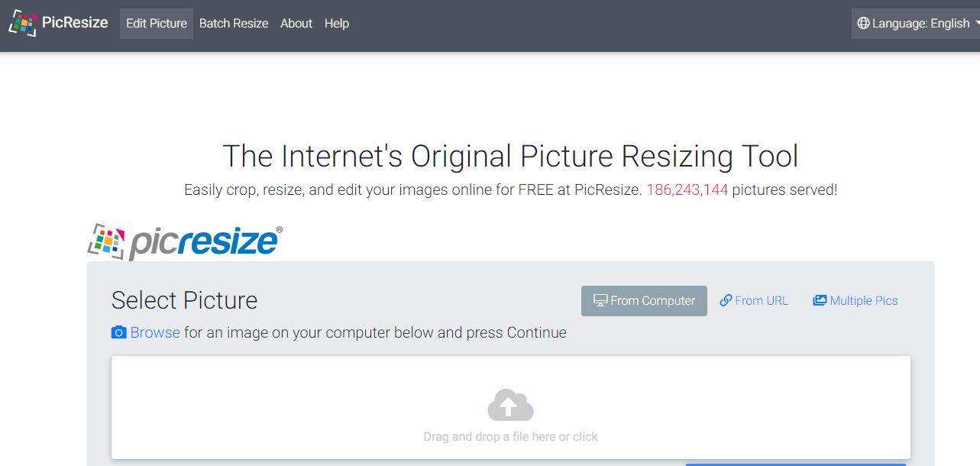Screen dimensions: 980x466
Task: Click the cloud upload icon in drop zone
Action: 510,405
